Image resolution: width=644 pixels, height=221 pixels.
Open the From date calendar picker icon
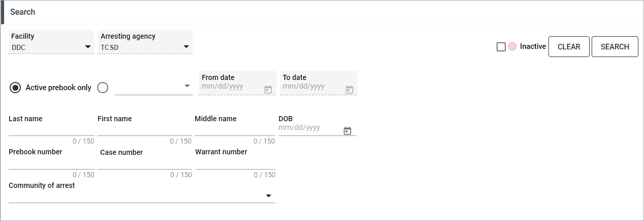[268, 90]
